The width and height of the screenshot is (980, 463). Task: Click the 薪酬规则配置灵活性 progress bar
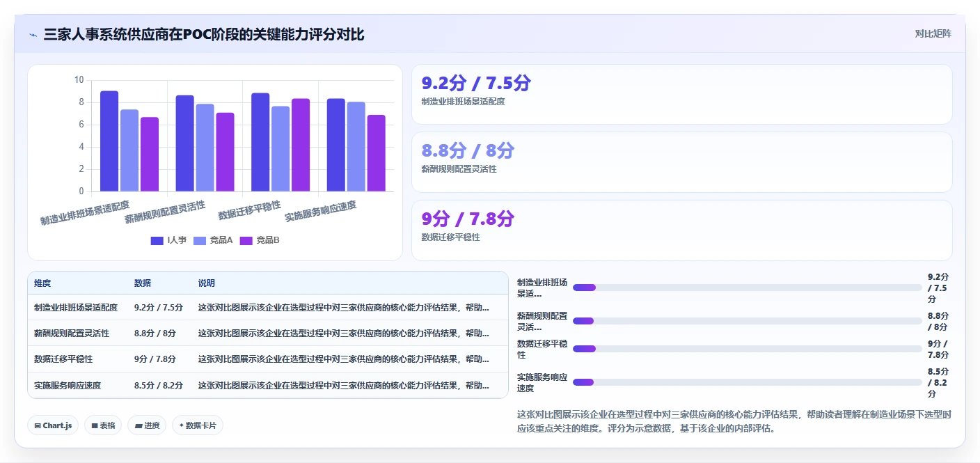coord(748,321)
